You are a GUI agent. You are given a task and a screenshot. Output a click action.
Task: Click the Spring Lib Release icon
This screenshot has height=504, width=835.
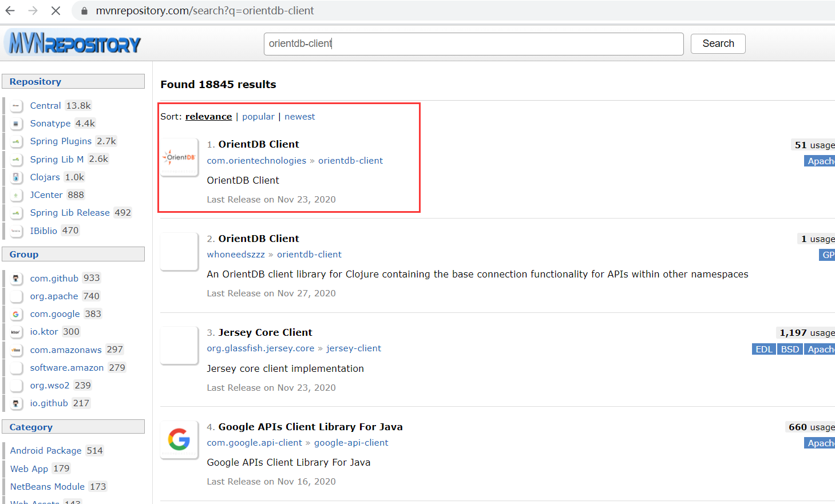pyautogui.click(x=17, y=213)
